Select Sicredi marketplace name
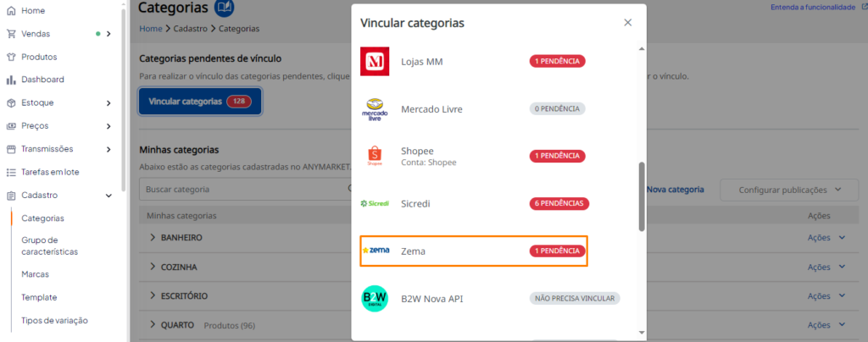Screen dimensions: 868x342 (415, 204)
